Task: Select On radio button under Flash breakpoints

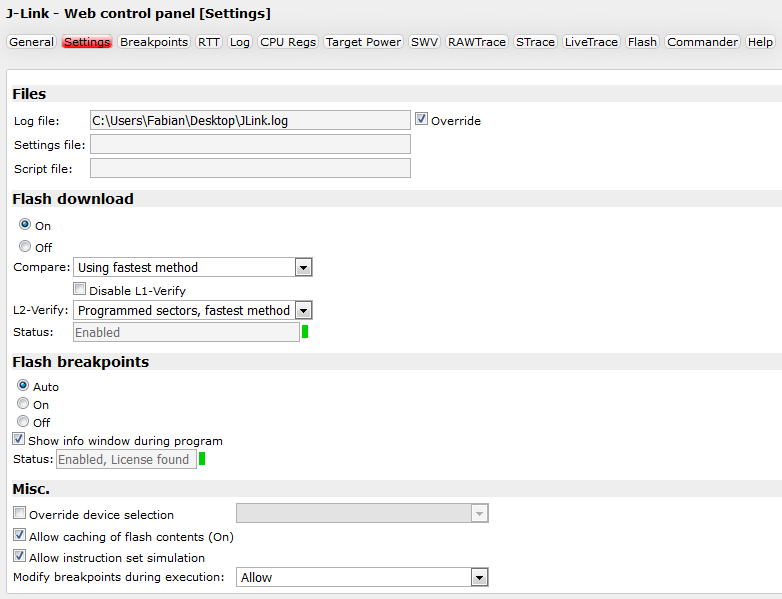Action: (23, 404)
